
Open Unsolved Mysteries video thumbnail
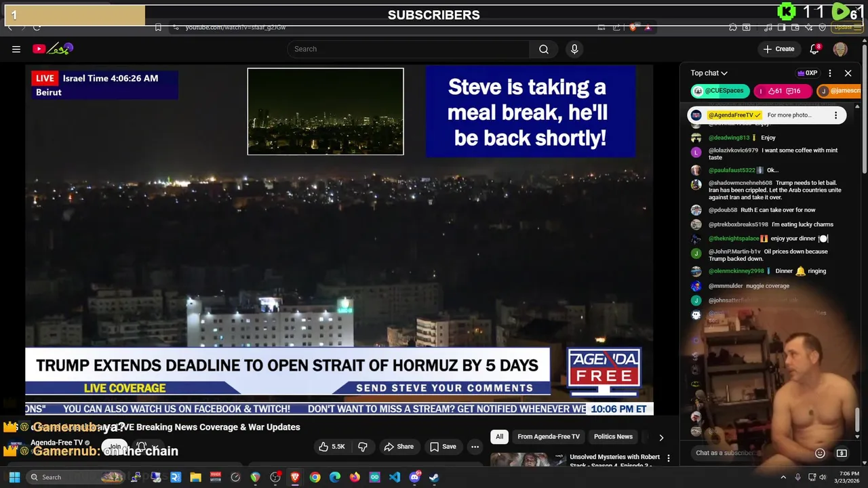click(528, 460)
